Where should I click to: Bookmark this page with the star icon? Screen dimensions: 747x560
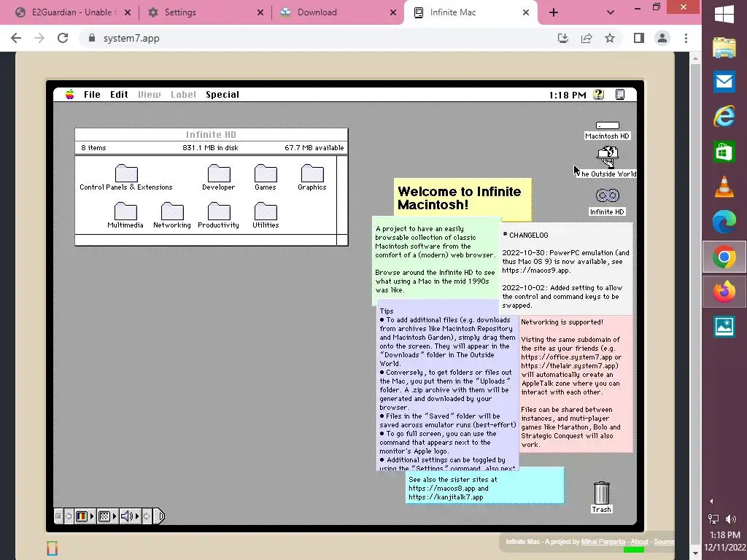610,38
